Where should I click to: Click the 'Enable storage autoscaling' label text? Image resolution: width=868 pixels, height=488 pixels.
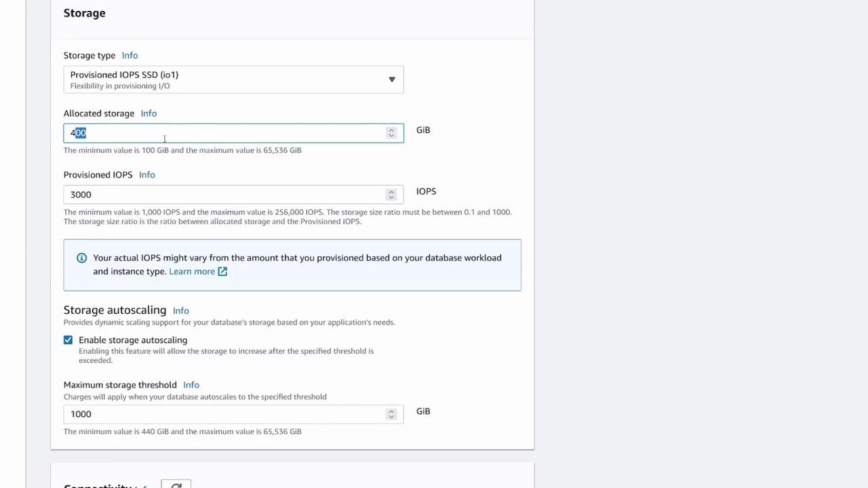coord(133,340)
